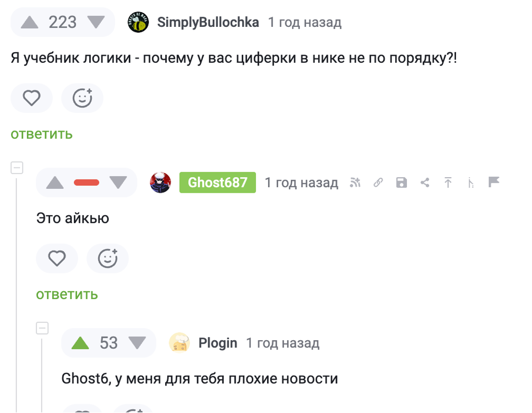Like SimplyBullochka's comment with the heart
Viewport: 532px width, 413px height.
31,98
